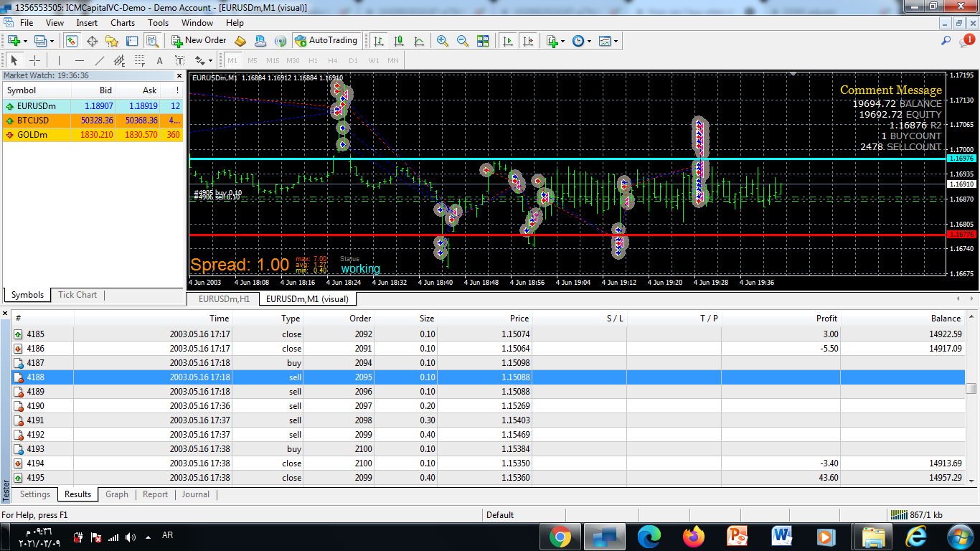Open the Tick Chart tab
980x551 pixels.
click(x=77, y=295)
